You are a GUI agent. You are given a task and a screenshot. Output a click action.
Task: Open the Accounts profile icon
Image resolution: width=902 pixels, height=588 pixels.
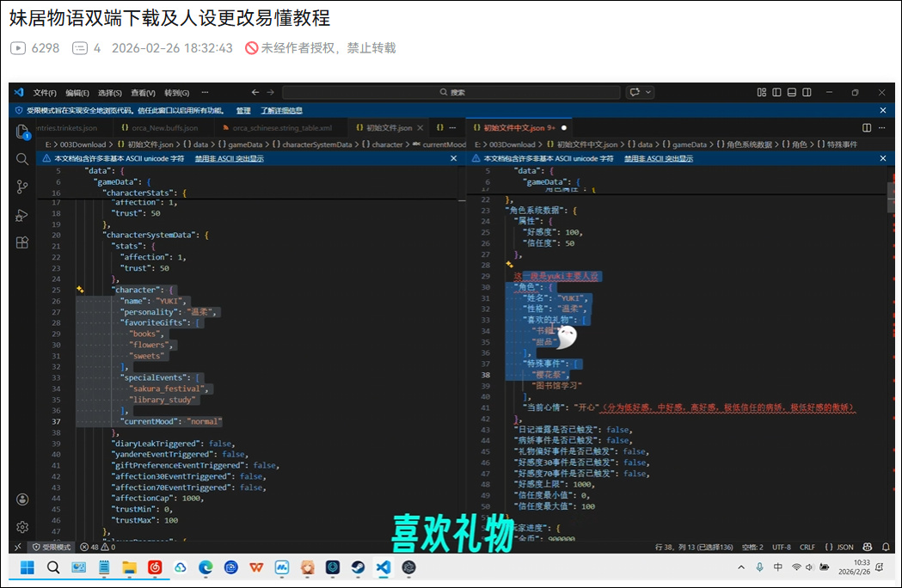coord(22,499)
